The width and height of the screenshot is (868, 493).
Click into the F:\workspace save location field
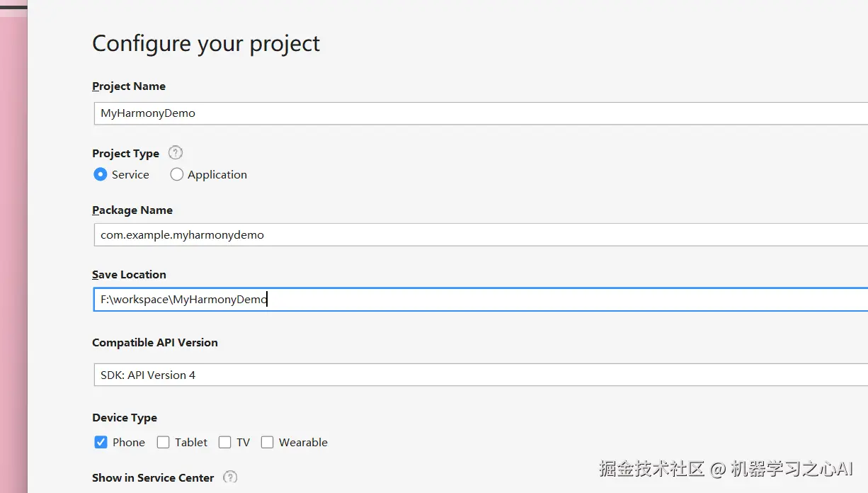[481, 299]
